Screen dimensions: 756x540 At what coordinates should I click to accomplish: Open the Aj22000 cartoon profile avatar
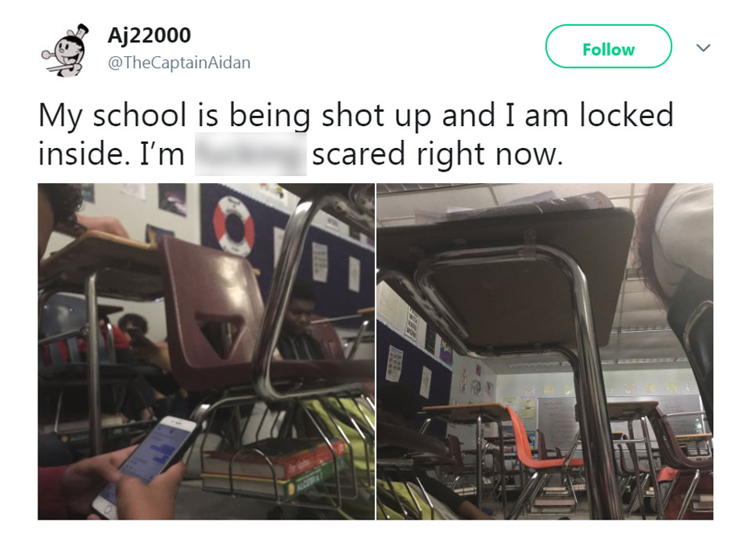click(65, 50)
